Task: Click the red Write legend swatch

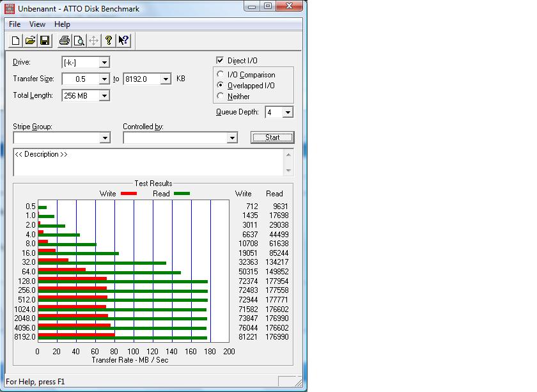Action: (128, 194)
